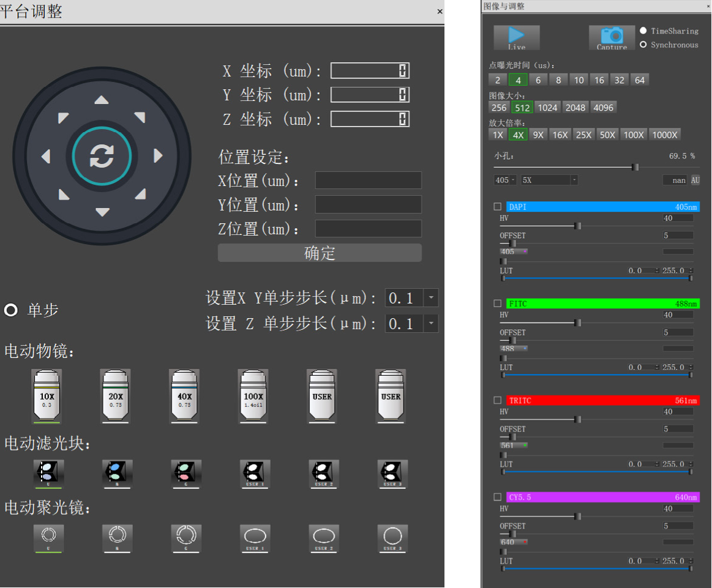Set image size to 1024

click(x=547, y=107)
